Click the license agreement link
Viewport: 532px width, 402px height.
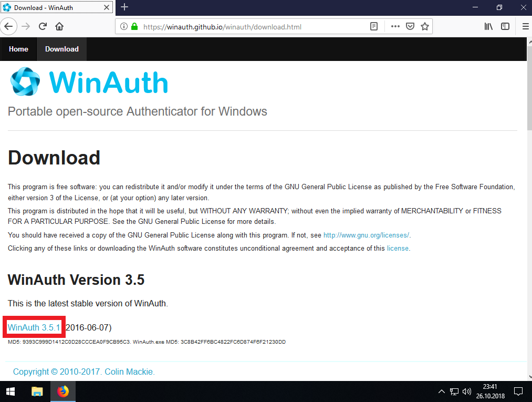coord(398,248)
